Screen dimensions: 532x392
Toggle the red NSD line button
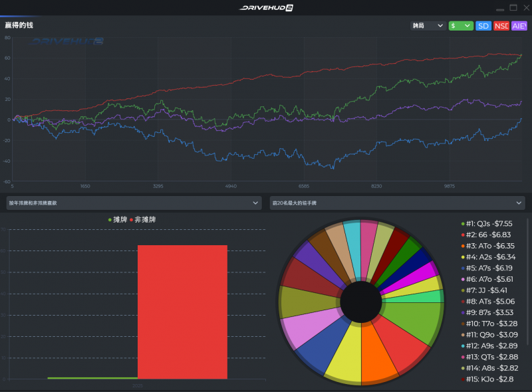[x=501, y=25]
